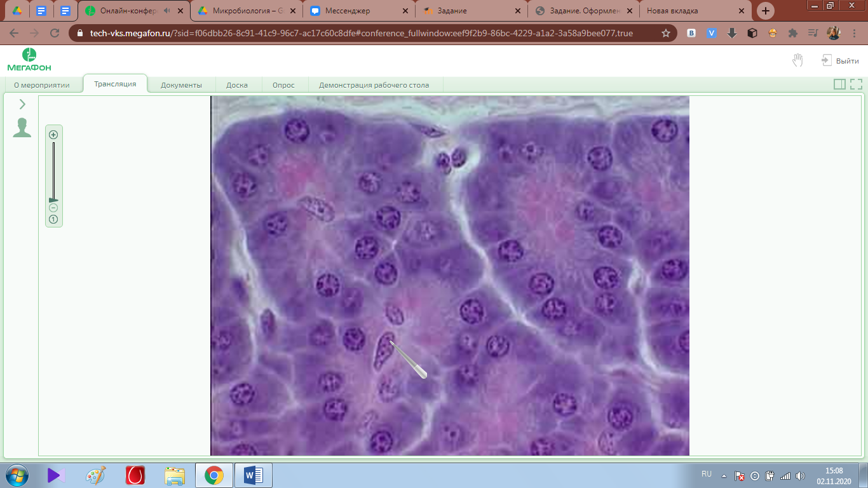
Task: Close the Новая вкладка browser tab
Action: pos(741,11)
